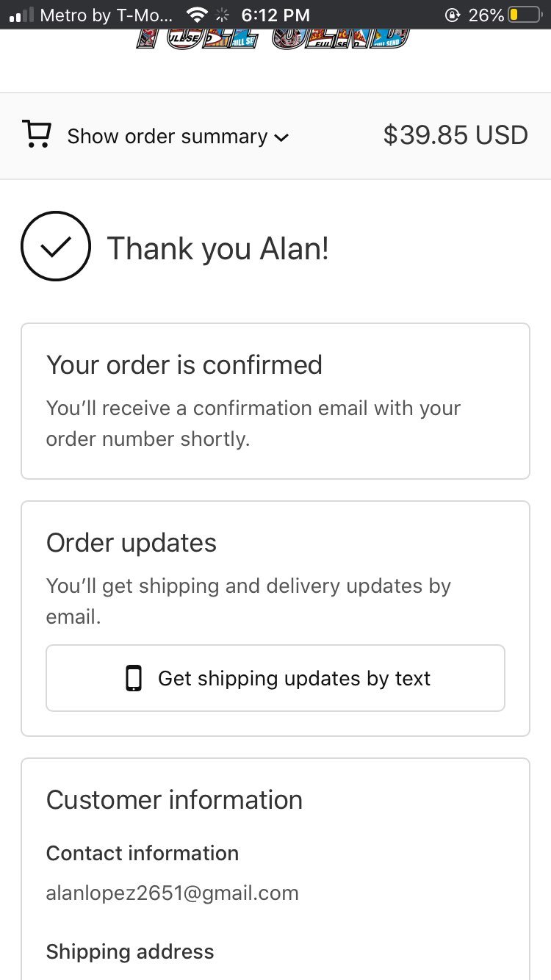Screen dimensions: 551x980
Task: Tap the cellular signal bars icon
Action: [21, 15]
